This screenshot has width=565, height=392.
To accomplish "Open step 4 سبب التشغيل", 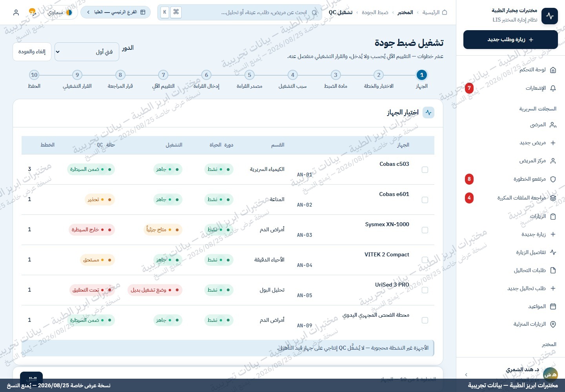I will point(293,79).
